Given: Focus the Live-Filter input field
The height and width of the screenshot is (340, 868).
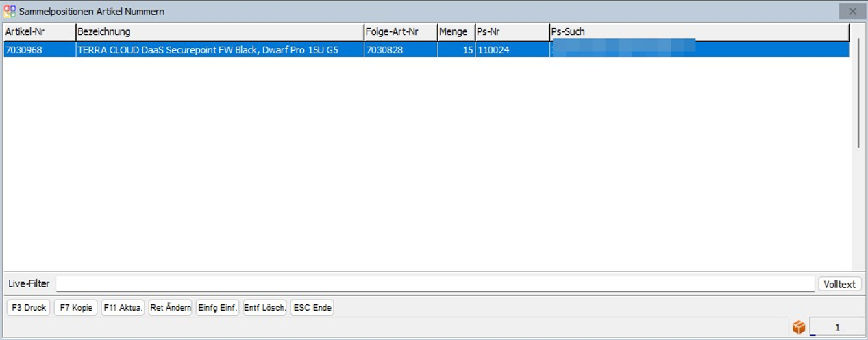Looking at the screenshot, I should click(435, 284).
